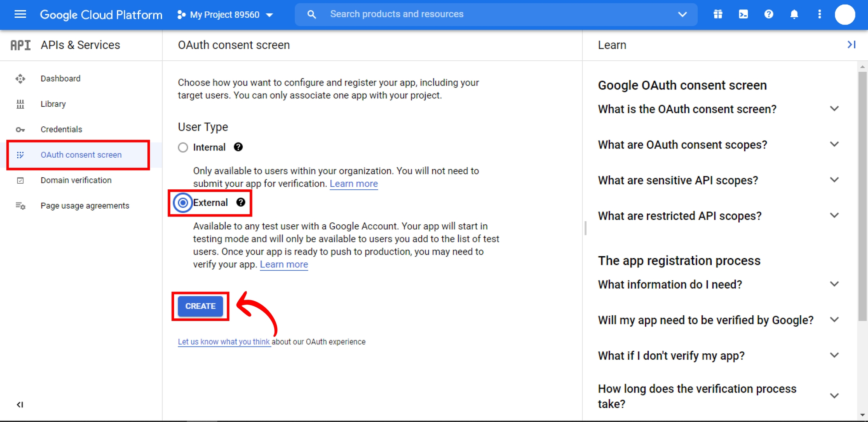Go to Credentials in the sidebar

(61, 129)
